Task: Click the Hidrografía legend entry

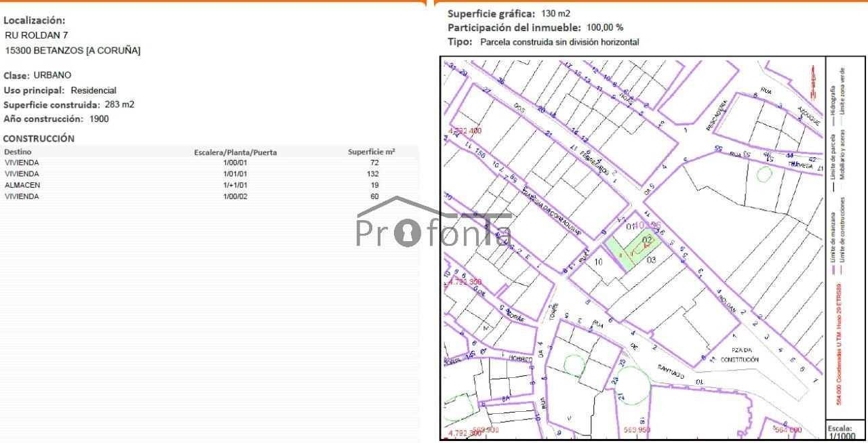Action: click(x=833, y=99)
